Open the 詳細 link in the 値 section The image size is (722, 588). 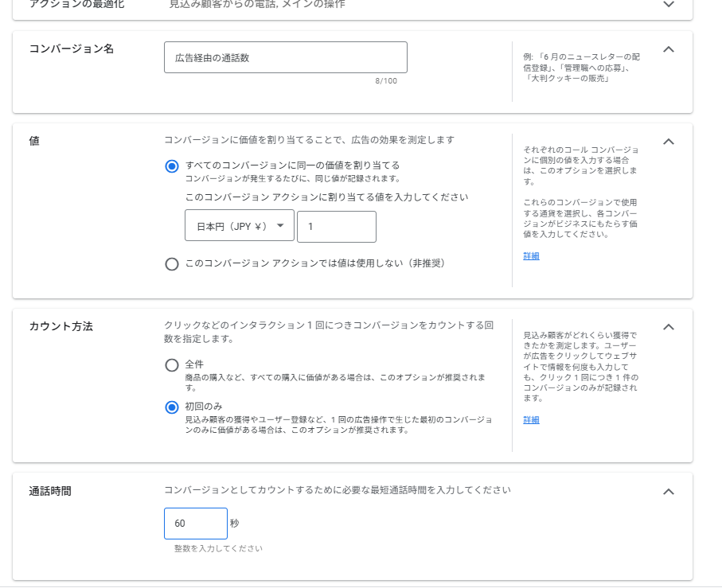coord(531,256)
